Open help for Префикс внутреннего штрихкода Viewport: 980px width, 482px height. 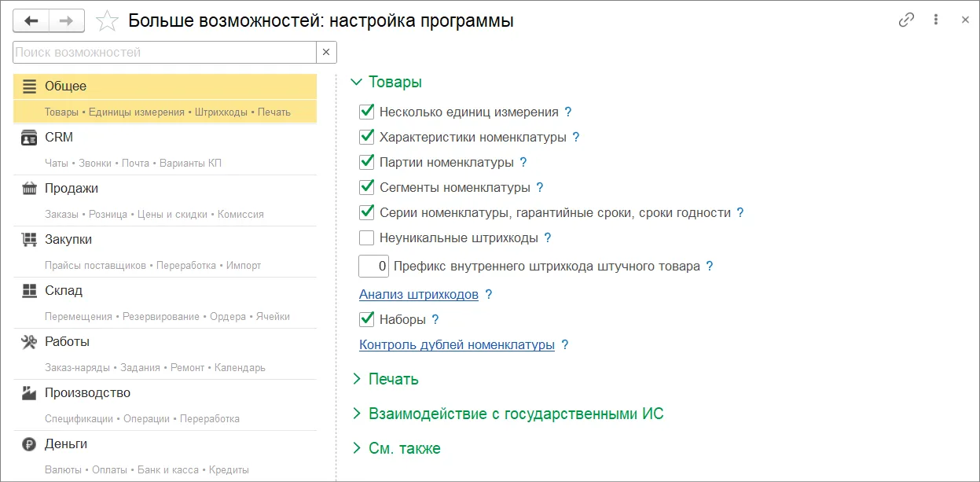point(710,267)
